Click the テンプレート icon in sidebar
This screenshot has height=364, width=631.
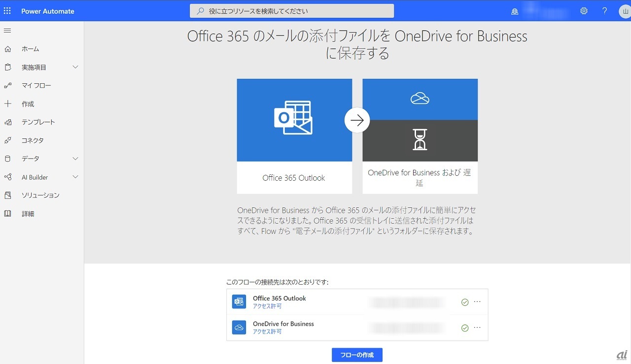click(7, 122)
